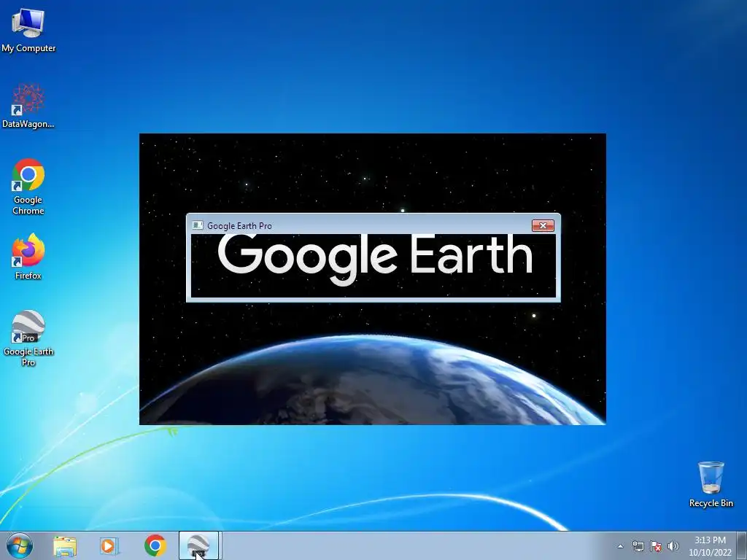Open Chrome from the taskbar

click(x=155, y=545)
